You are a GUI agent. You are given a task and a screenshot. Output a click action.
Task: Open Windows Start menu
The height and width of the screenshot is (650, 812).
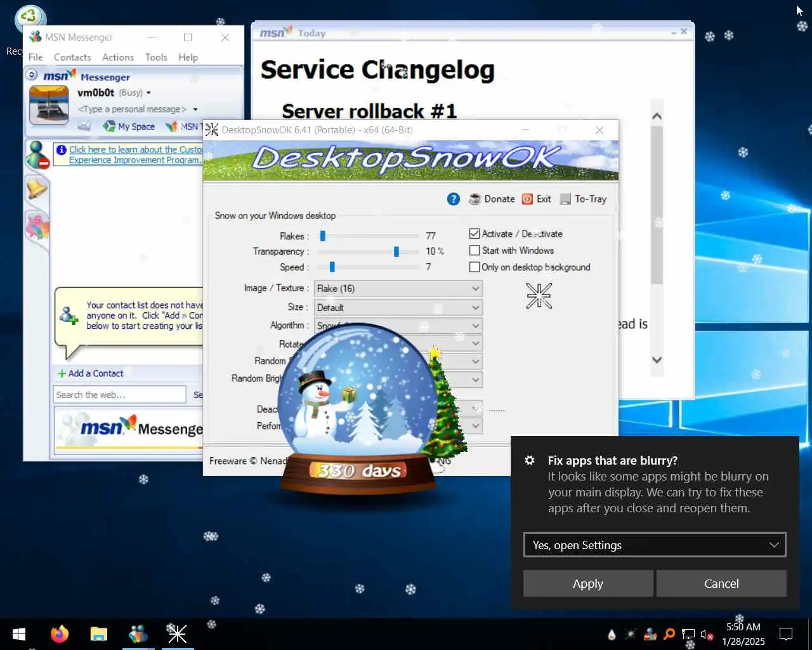(19, 634)
